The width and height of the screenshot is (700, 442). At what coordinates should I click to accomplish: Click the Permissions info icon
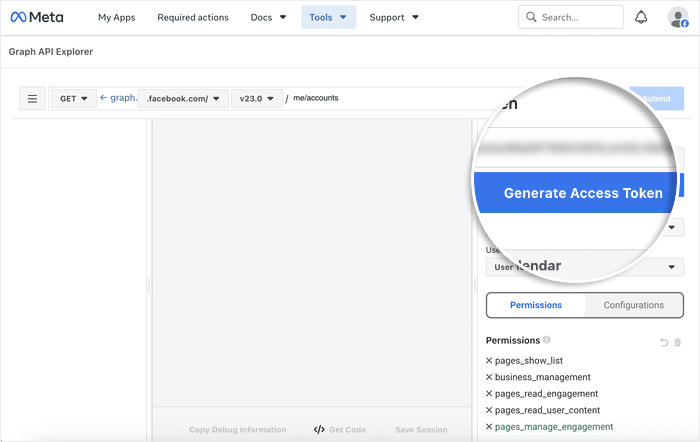pos(546,340)
